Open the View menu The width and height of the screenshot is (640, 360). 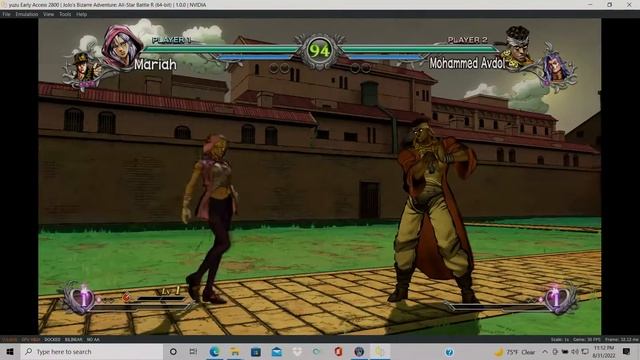(49, 14)
